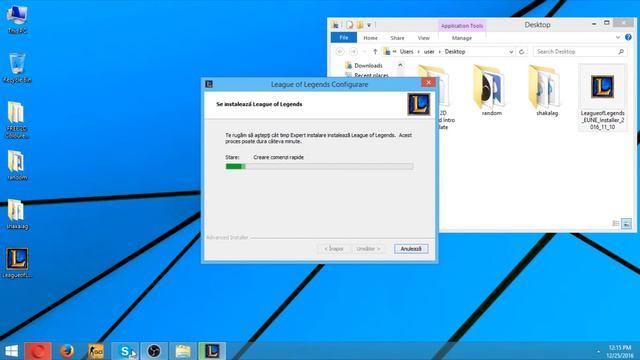Open the View ribbon tab
This screenshot has height=360, width=640.
423,38
